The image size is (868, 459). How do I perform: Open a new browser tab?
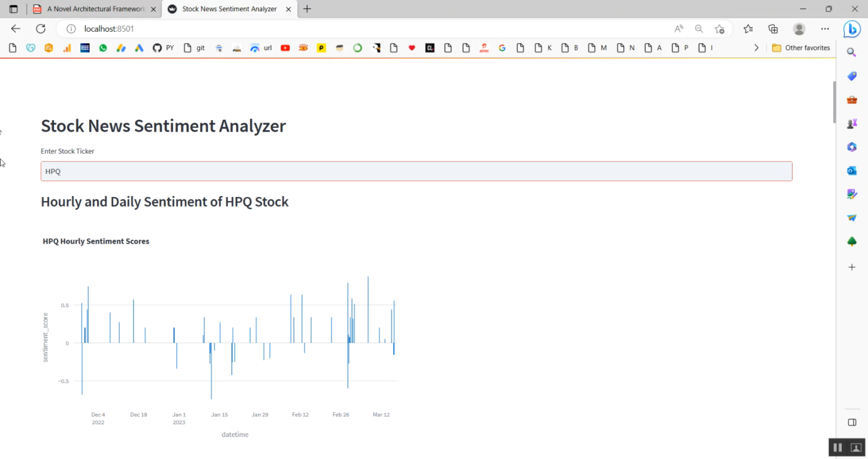click(307, 9)
